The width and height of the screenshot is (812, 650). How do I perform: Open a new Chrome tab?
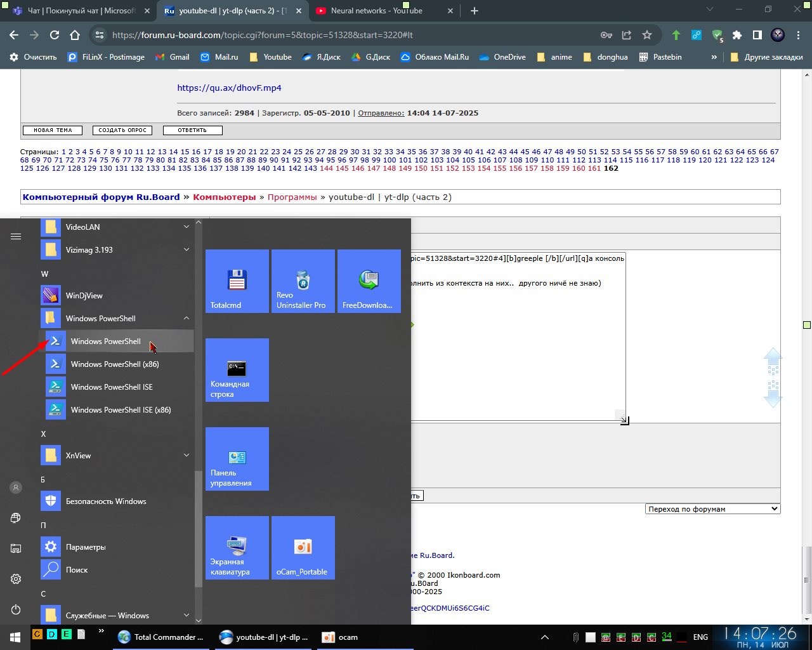click(x=475, y=11)
